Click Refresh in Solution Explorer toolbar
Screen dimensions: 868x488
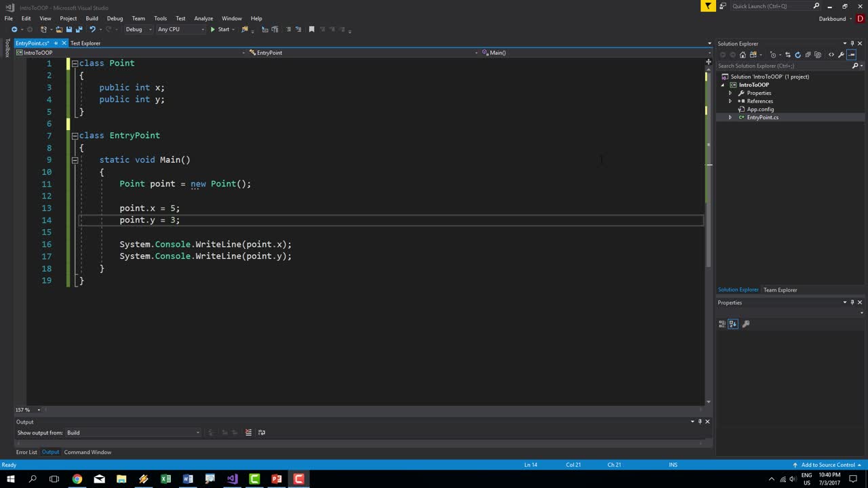coord(797,55)
